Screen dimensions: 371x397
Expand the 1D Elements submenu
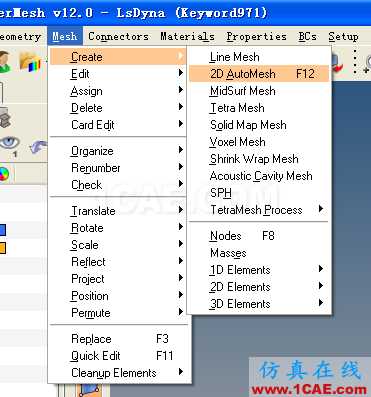point(259,270)
